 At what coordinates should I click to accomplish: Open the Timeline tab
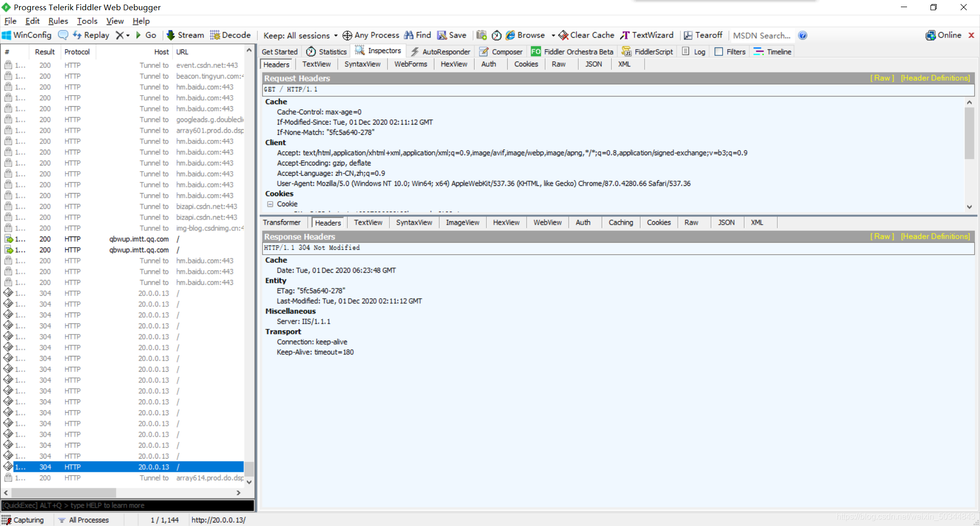(x=773, y=52)
